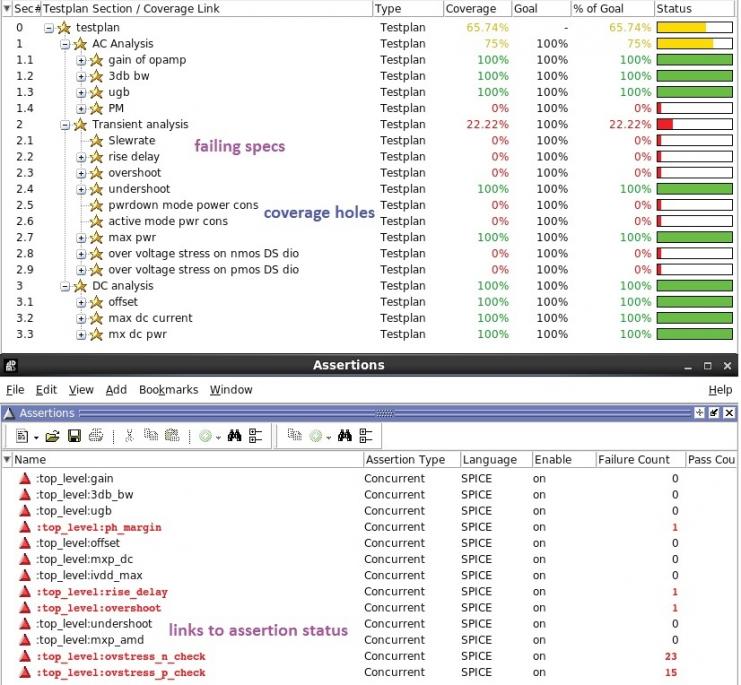
Task: Click red status bar of 'Transient analysis' row
Action: [695, 124]
